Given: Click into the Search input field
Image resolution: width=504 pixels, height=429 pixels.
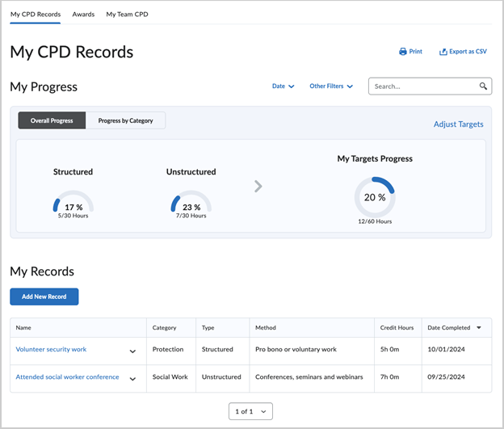Looking at the screenshot, I should (420, 86).
